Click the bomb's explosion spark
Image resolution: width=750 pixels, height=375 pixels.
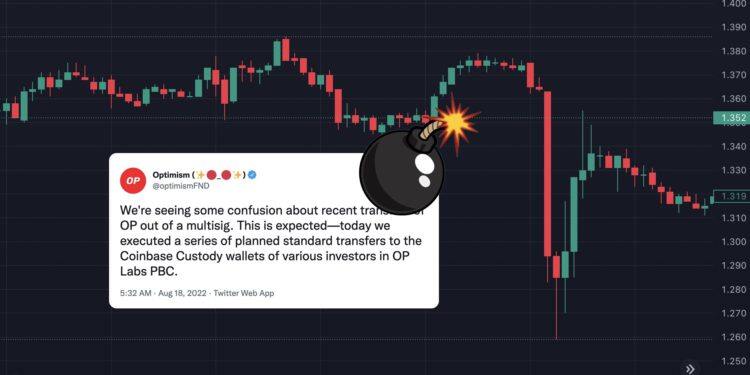(454, 123)
